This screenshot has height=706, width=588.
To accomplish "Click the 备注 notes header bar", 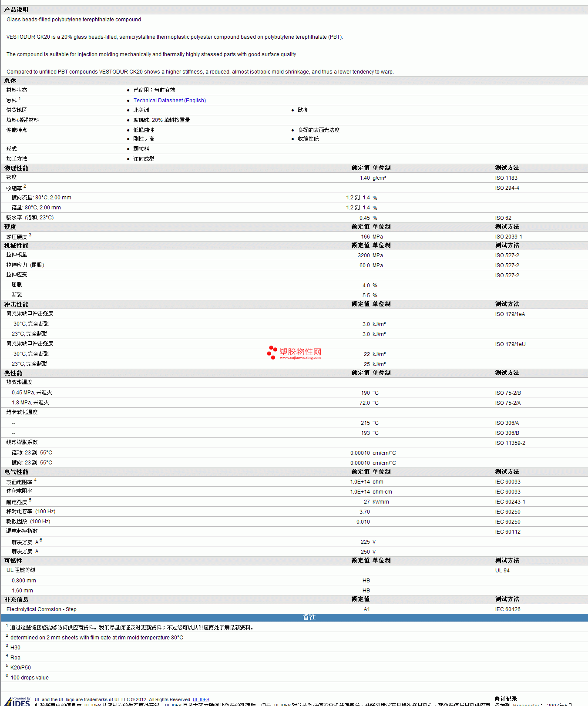I will point(294,617).
